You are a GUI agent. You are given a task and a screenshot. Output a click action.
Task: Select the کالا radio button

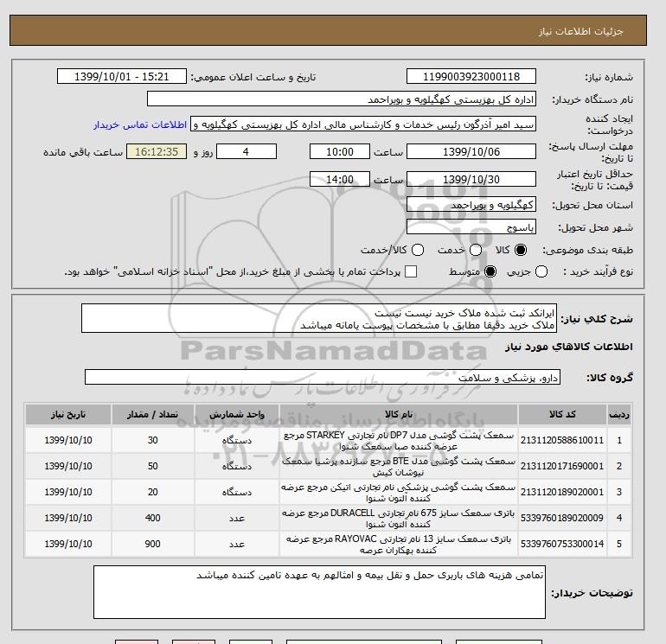point(521,250)
